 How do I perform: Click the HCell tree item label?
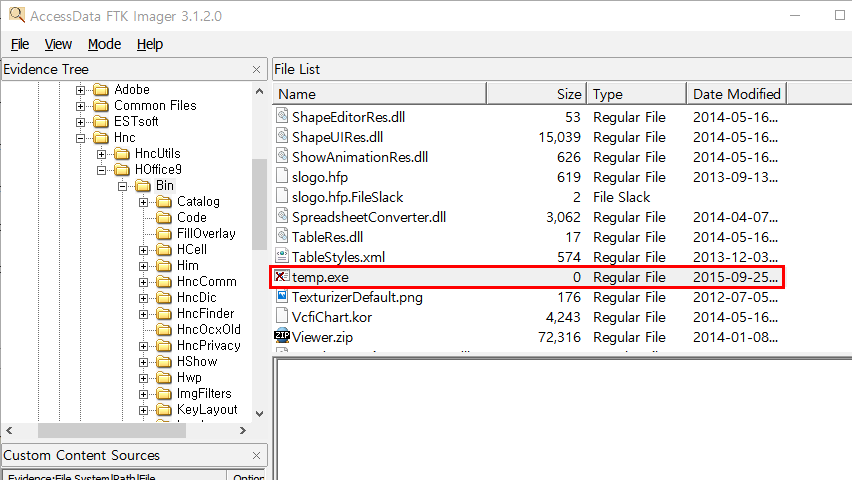(192, 250)
